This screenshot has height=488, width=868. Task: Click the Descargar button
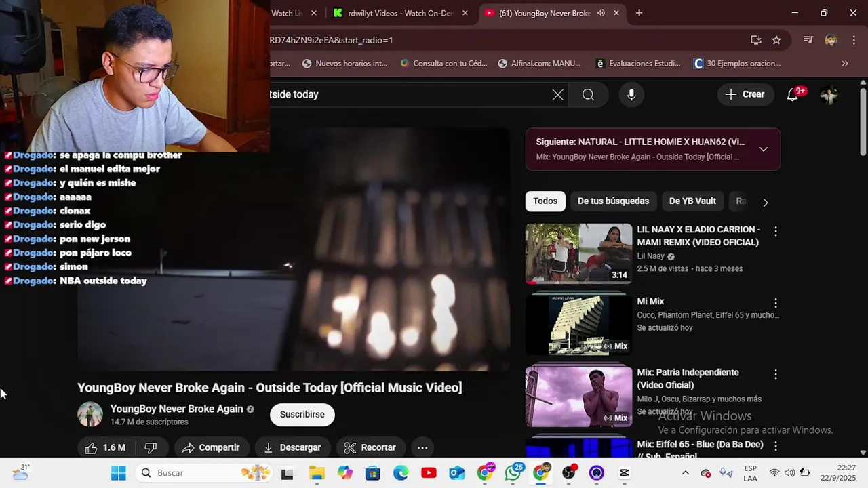coord(292,447)
